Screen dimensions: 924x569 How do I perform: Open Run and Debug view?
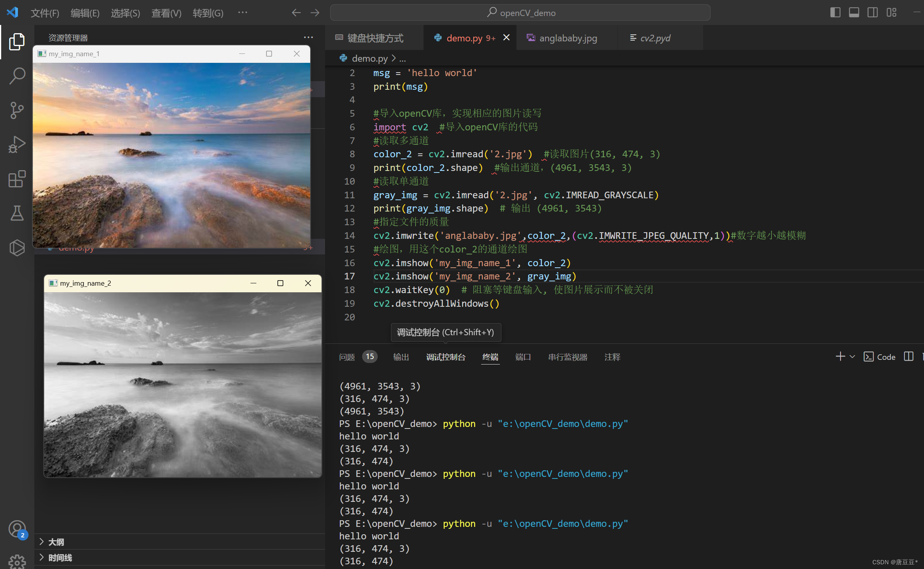coord(17,144)
